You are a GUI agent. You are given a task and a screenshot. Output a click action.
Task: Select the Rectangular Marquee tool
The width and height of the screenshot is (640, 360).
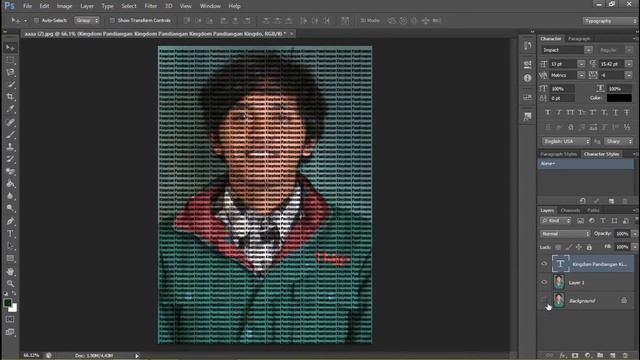click(10, 60)
